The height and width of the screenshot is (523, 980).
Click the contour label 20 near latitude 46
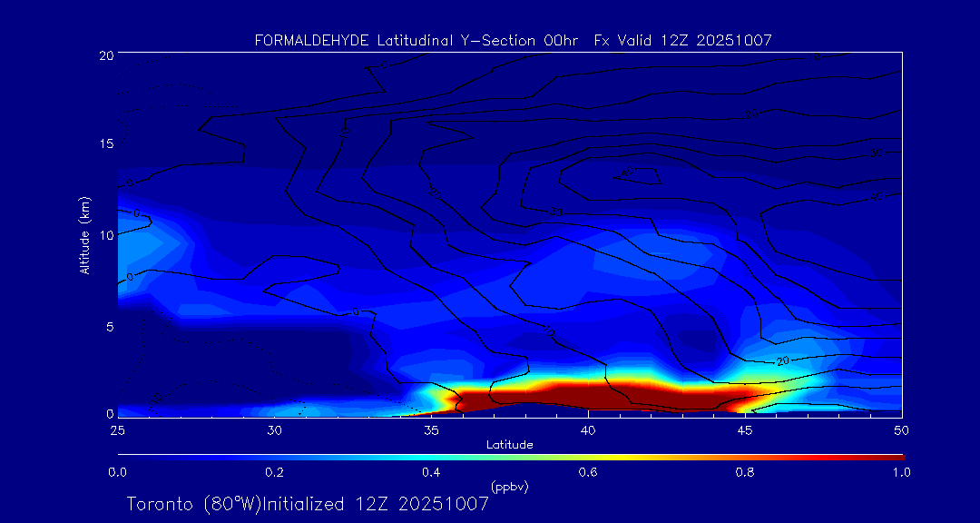[782, 361]
